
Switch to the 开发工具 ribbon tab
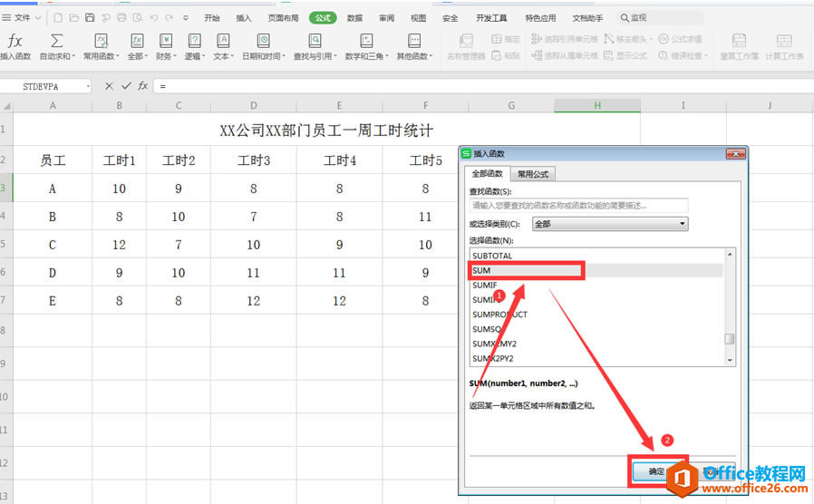point(491,17)
